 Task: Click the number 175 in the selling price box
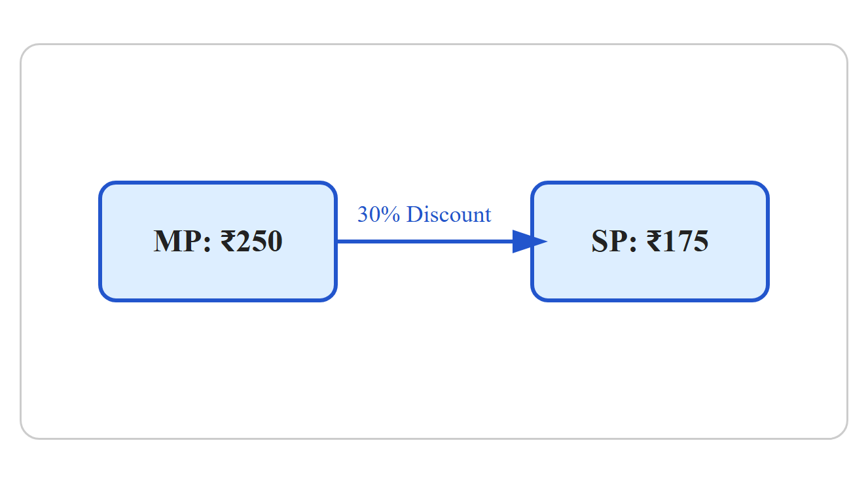pos(685,241)
